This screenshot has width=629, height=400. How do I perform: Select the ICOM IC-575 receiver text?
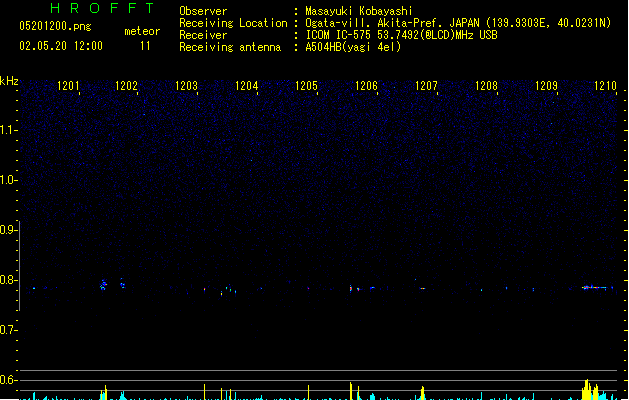pyautogui.click(x=402, y=35)
